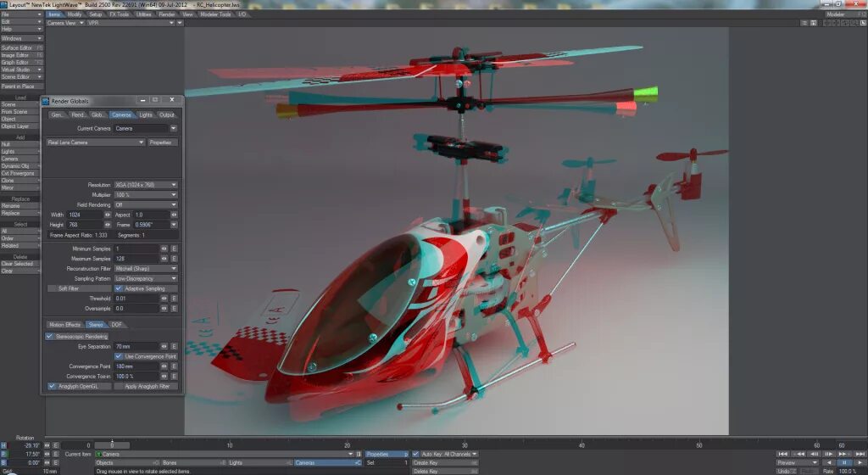Open the Output tab in Render Globals
This screenshot has width=868, height=475.
click(x=167, y=115)
